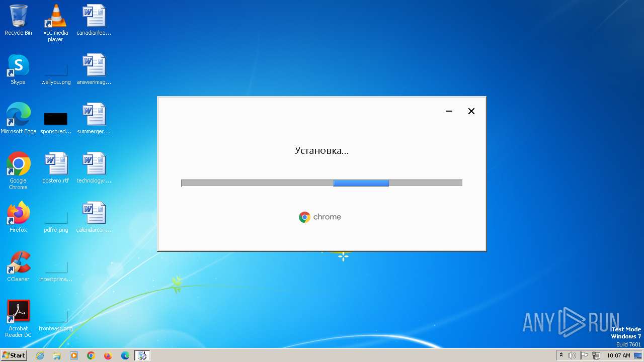This screenshot has width=644, height=362.
Task: Open Firefox from the taskbar
Action: [x=108, y=355]
